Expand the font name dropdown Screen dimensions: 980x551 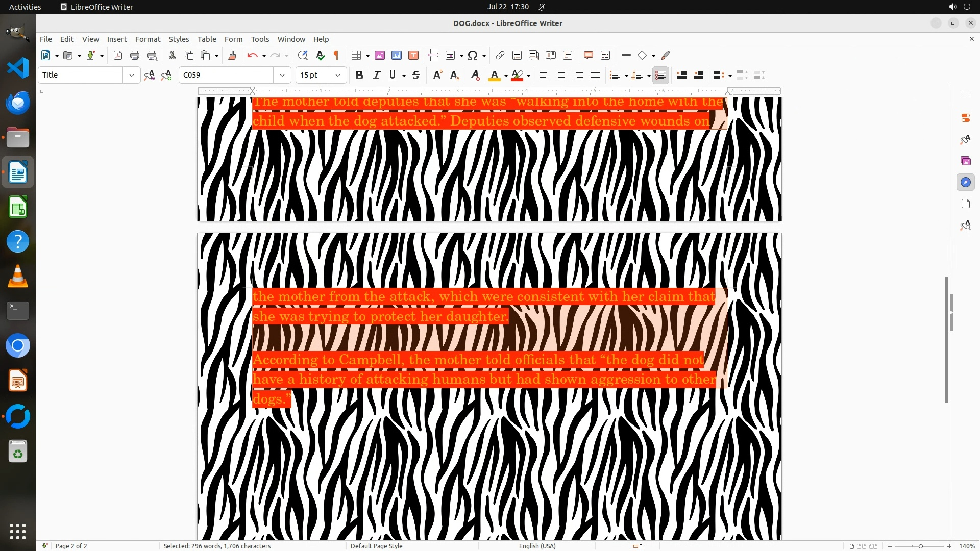point(282,75)
